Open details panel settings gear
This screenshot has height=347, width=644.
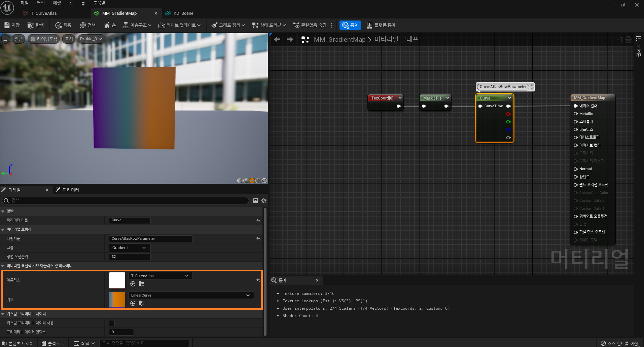(264, 201)
